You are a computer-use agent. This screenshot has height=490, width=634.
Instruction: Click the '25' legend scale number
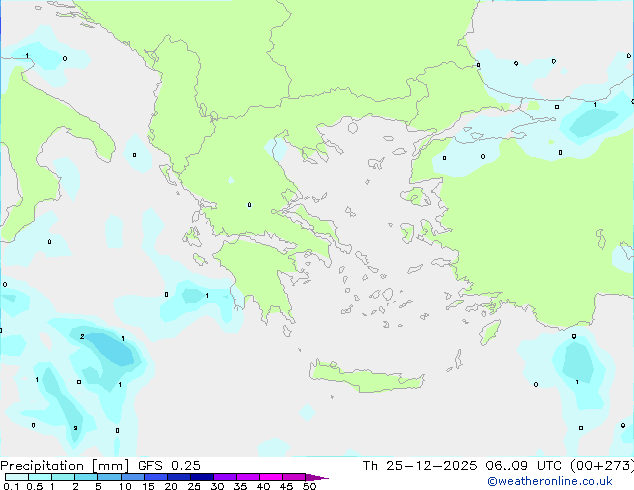[x=194, y=486]
